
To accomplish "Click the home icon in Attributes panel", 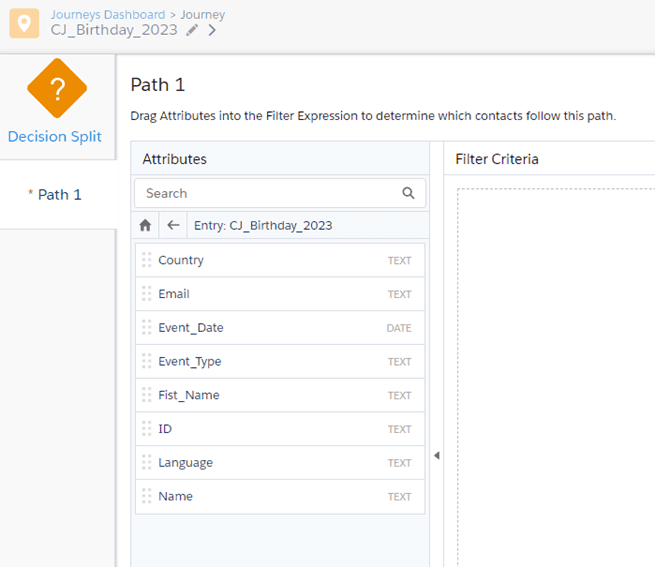I will [x=146, y=226].
